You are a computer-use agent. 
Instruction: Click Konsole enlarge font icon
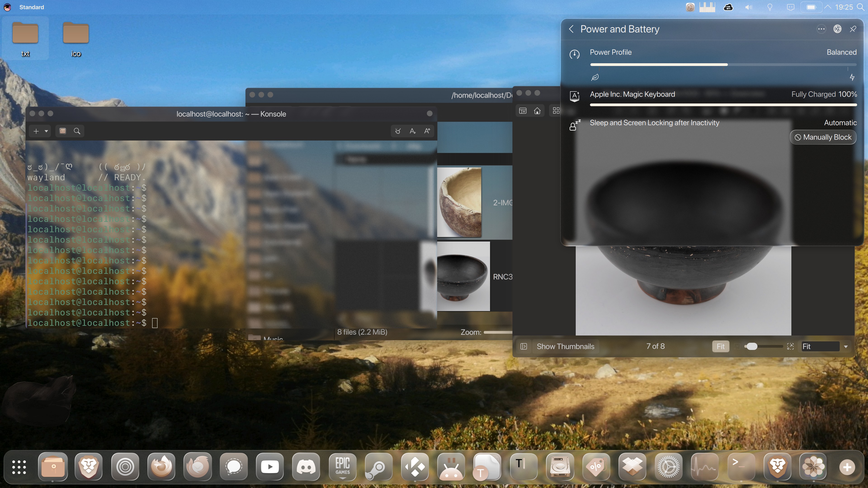click(427, 131)
